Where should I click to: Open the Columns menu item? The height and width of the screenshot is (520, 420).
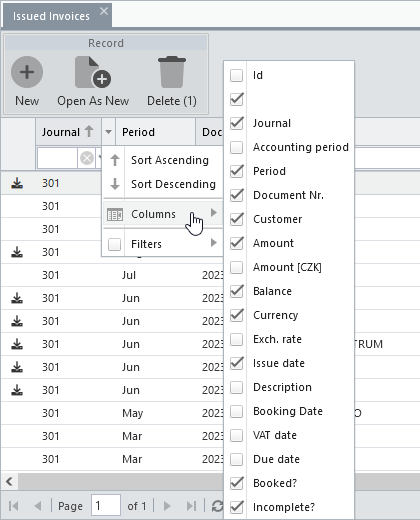(x=163, y=214)
